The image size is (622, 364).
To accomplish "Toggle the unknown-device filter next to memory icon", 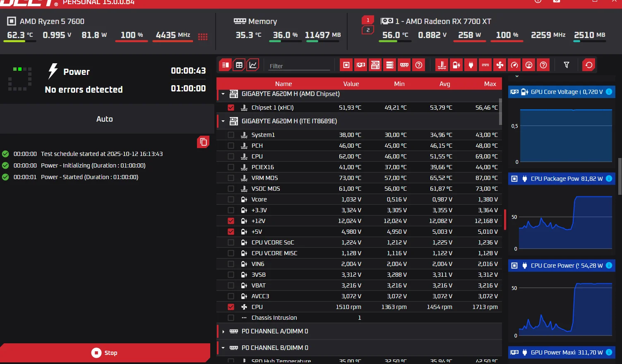I will click(x=419, y=65).
